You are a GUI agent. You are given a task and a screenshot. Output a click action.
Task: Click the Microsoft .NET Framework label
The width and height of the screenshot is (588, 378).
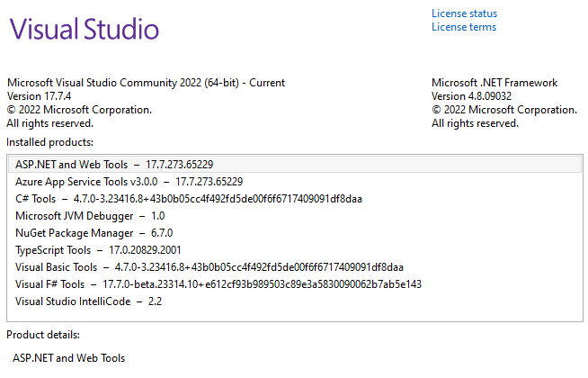pos(494,83)
